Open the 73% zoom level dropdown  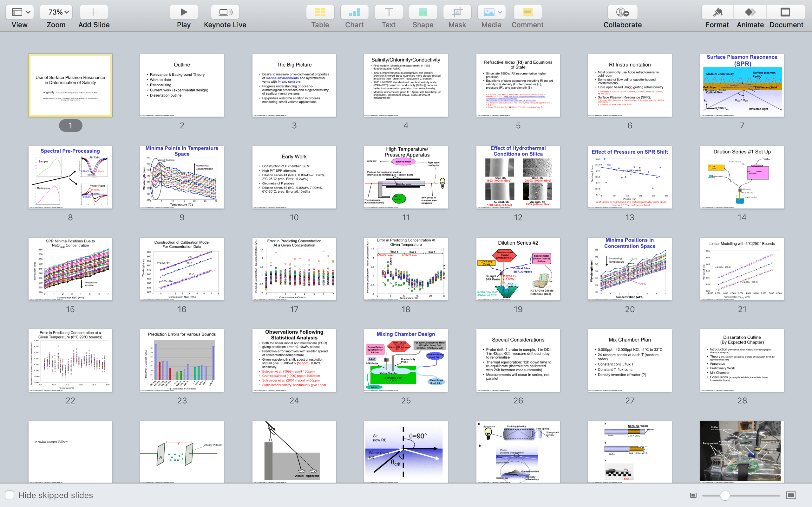pyautogui.click(x=56, y=12)
